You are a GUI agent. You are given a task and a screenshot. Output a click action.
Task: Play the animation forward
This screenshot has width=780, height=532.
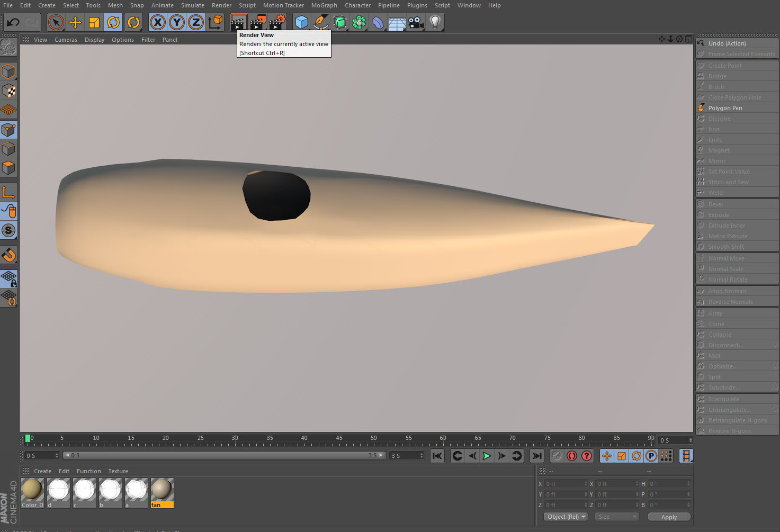coord(487,456)
